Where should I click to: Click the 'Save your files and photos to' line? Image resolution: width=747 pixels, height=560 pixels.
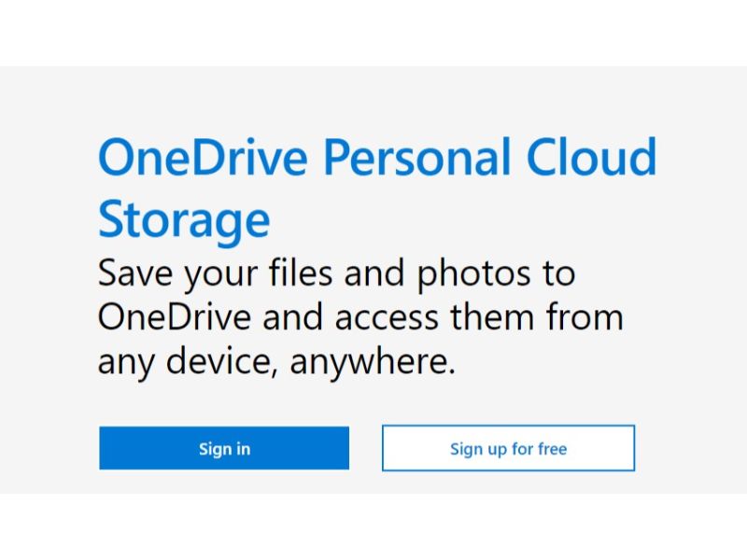336,274
